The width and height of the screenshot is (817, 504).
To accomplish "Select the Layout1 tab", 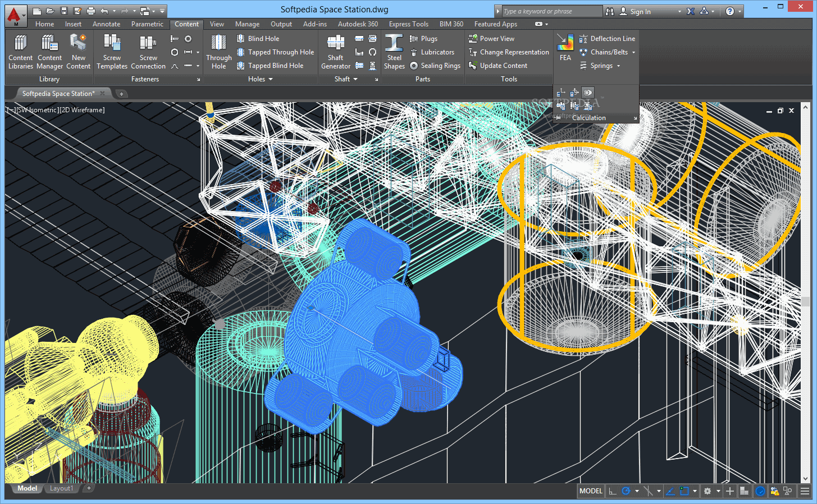I will [61, 488].
